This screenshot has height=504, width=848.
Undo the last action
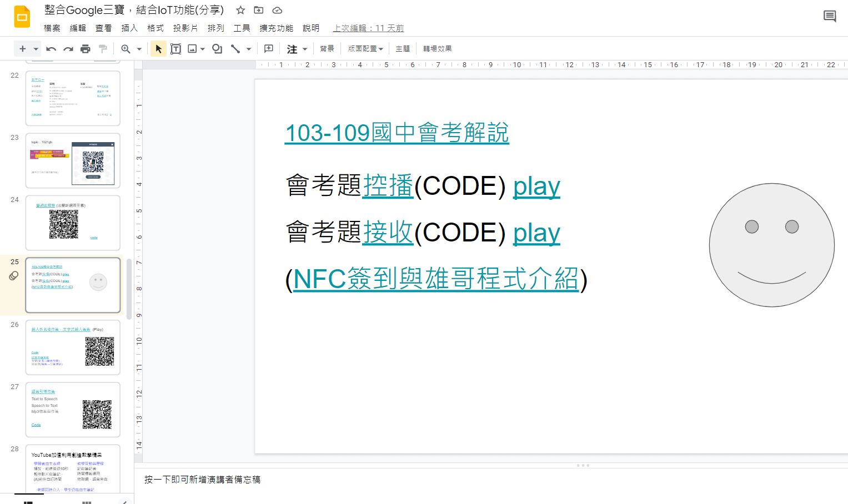51,49
